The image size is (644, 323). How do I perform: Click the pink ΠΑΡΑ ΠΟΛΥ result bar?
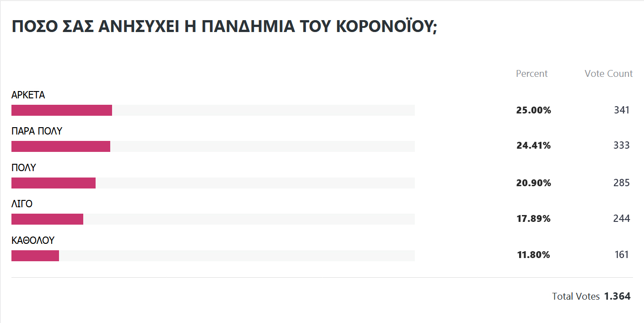pos(61,146)
